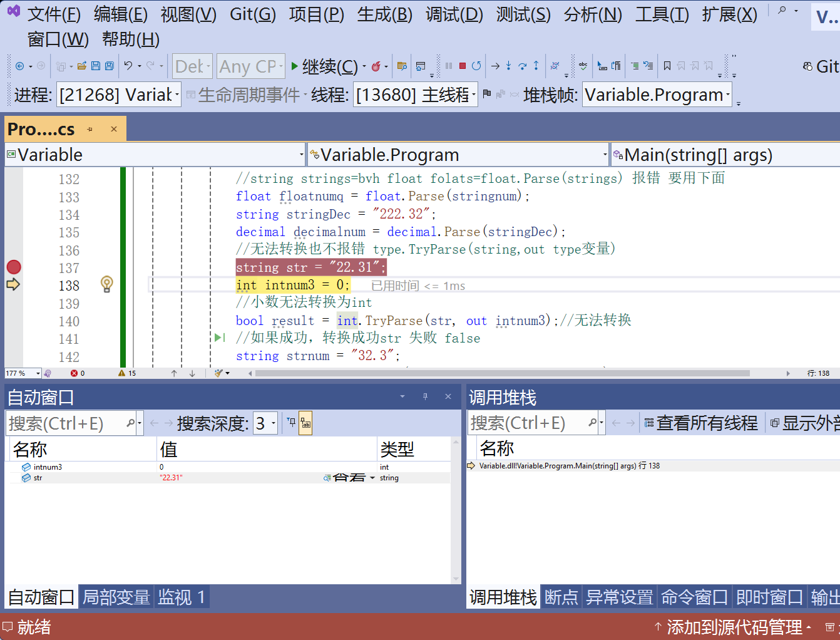
Task: Click the Restart debugging circular arrow icon
Action: pyautogui.click(x=477, y=66)
